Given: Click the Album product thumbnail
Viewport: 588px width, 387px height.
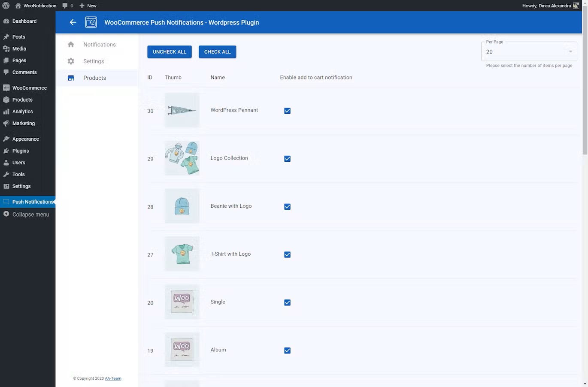Looking at the screenshot, I should click(x=182, y=350).
